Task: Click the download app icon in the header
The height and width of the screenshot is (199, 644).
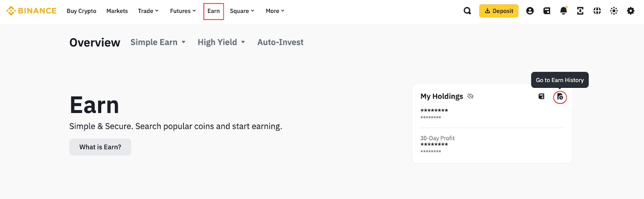Action: click(580, 11)
